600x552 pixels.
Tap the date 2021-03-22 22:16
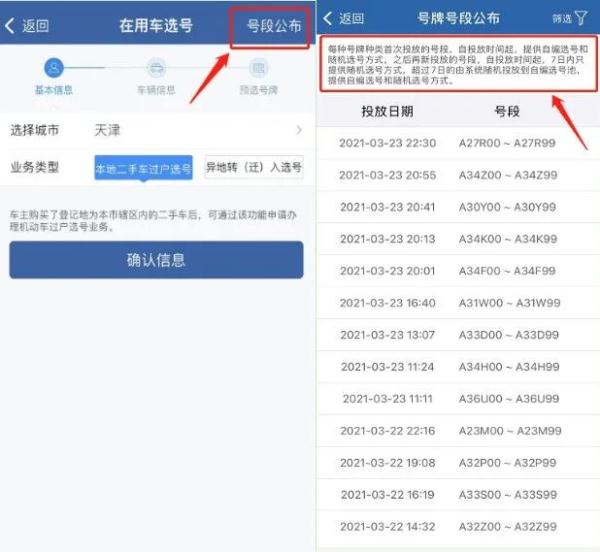coord(387,431)
